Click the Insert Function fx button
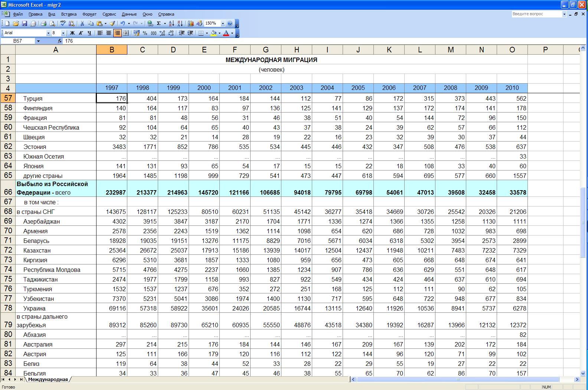588x390 pixels. 60,41
